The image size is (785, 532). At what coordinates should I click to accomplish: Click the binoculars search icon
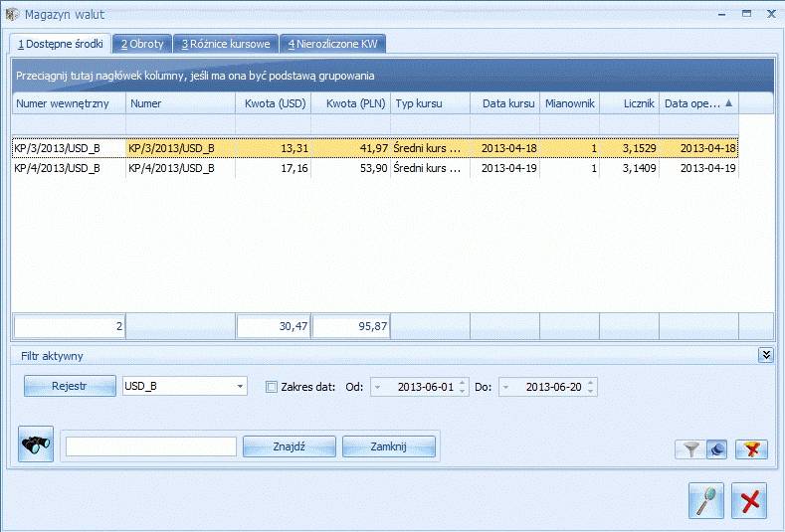[x=36, y=445]
